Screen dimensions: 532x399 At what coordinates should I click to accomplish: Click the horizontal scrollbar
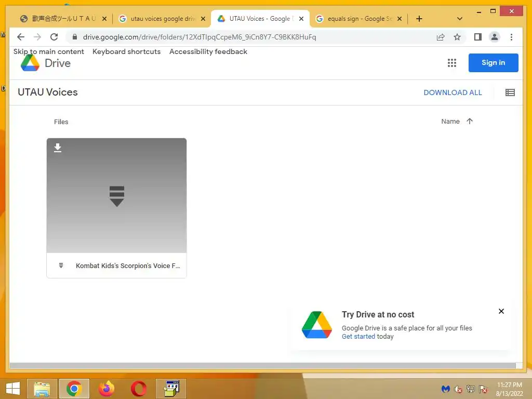click(262, 366)
